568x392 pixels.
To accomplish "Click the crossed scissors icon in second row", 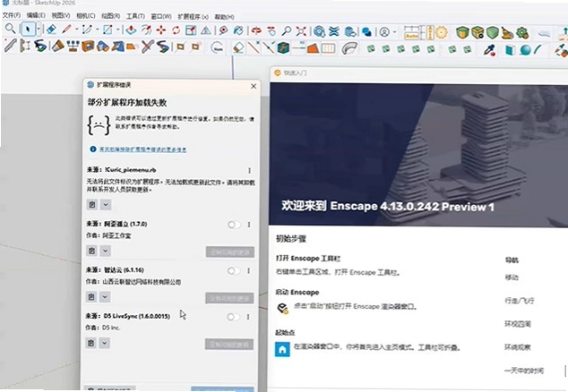I will click(148, 47).
